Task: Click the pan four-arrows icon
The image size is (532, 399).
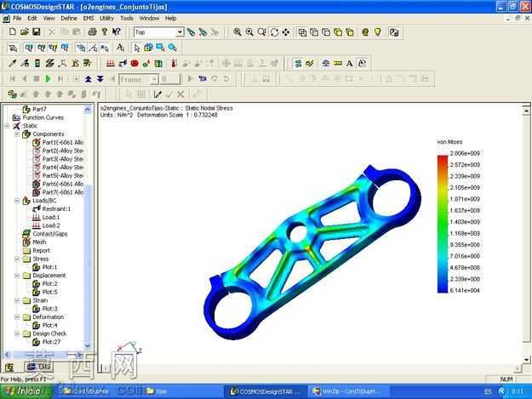Action: click(286, 32)
